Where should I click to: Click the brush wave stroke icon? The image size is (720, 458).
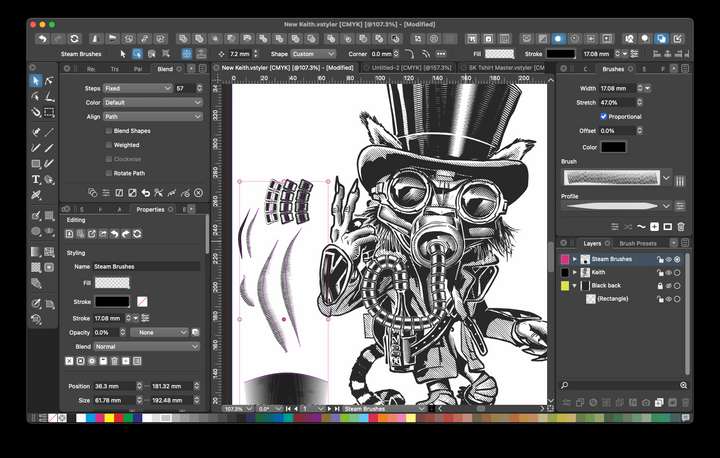(641, 226)
